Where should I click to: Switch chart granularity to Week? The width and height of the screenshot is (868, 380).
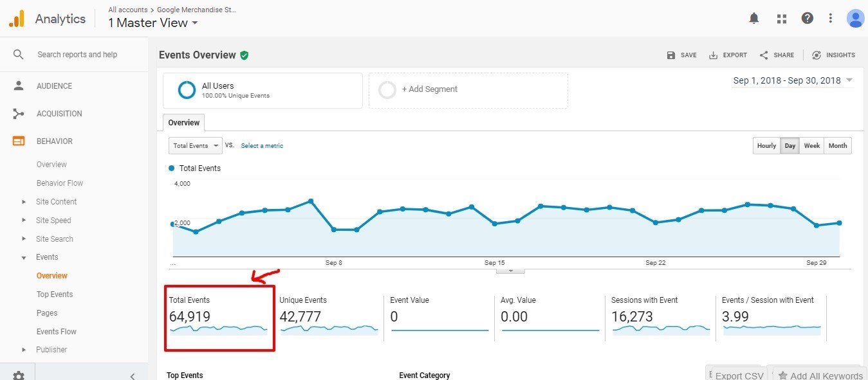811,146
